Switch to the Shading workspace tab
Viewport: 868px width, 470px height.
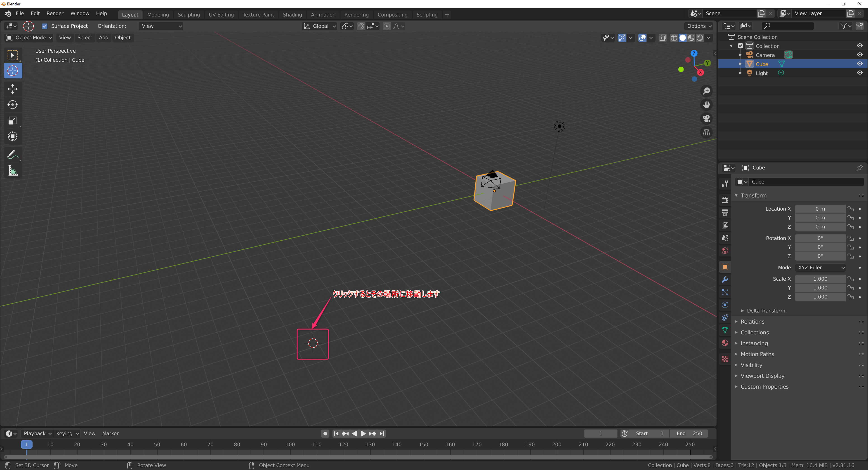(292, 15)
